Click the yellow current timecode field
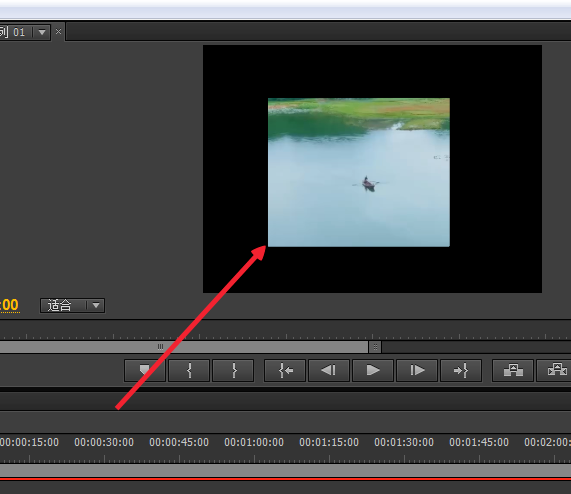571x494 pixels. click(x=9, y=305)
